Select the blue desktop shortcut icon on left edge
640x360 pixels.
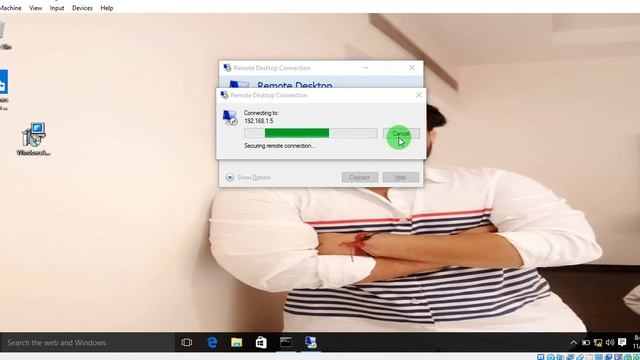tap(4, 90)
